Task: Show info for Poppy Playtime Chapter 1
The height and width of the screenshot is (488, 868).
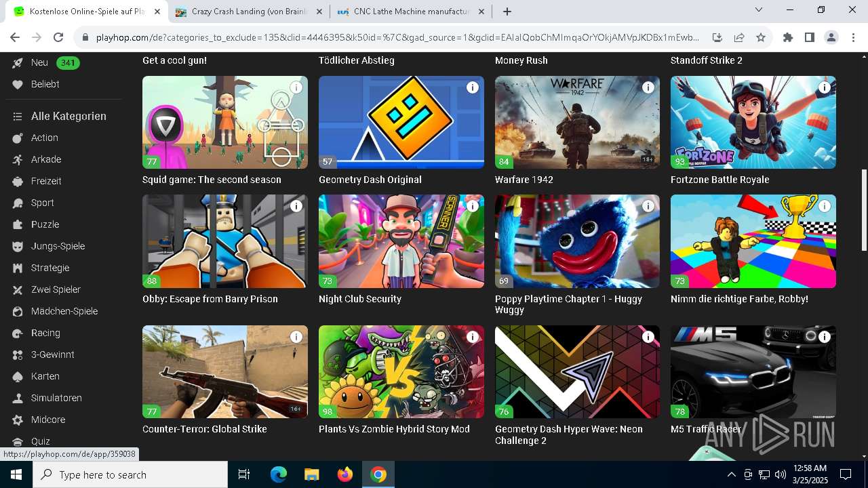Action: (648, 206)
